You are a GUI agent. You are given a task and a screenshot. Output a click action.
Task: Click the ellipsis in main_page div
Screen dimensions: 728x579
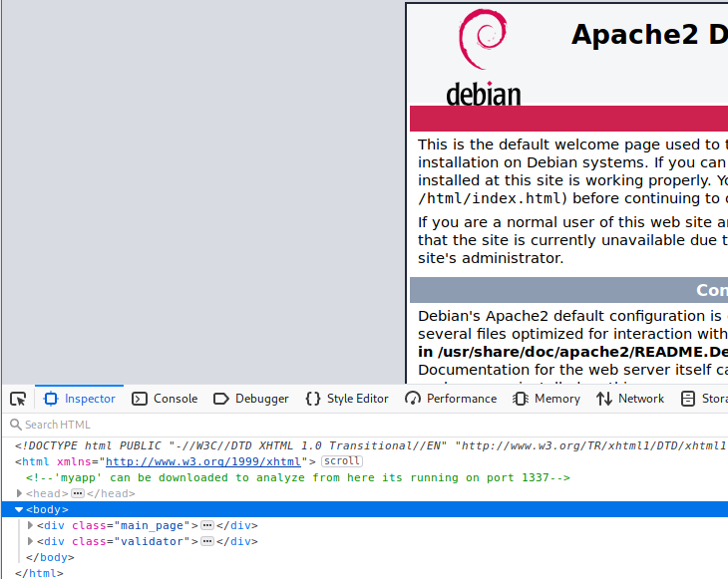(207, 525)
